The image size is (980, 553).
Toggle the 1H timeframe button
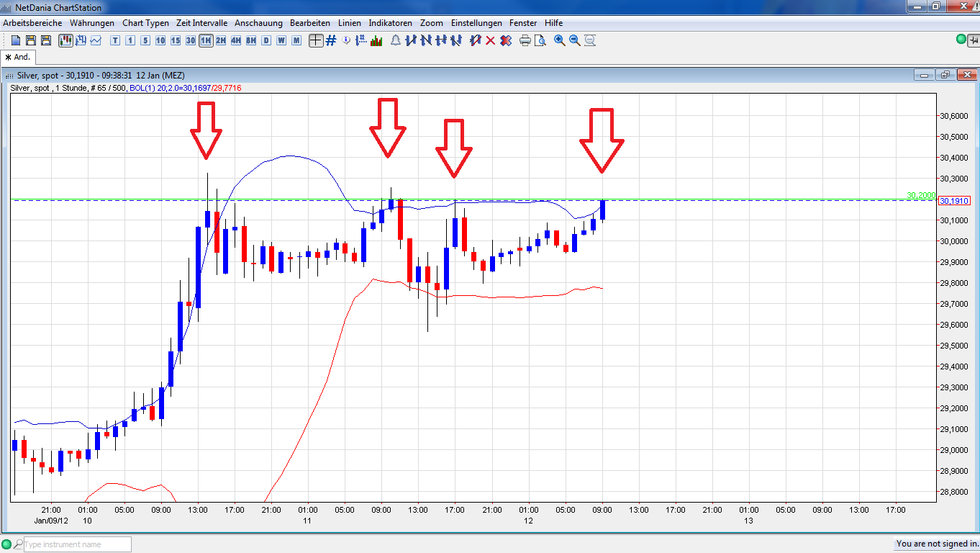click(x=205, y=41)
